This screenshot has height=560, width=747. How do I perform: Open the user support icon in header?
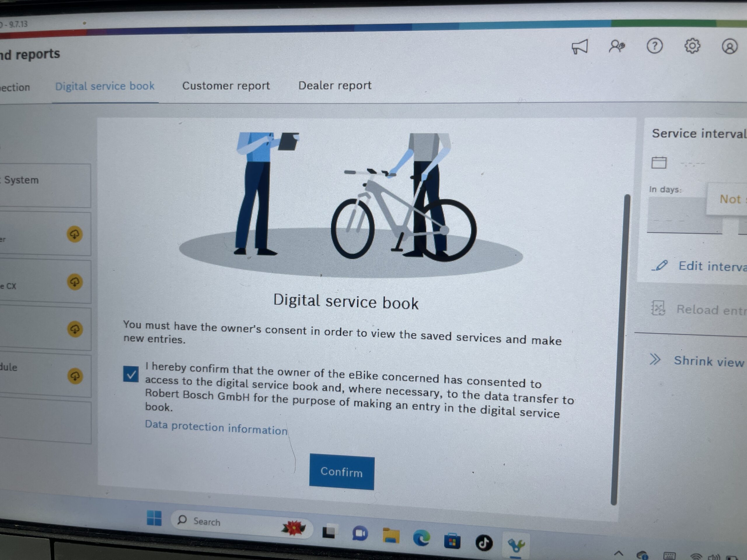617,46
